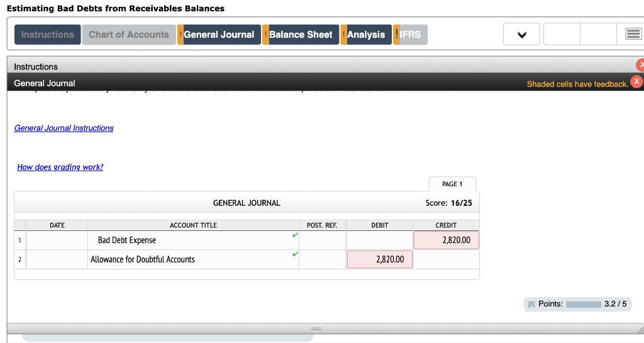
Task: Click warning badge on General Journal tab
Action: [x=180, y=35]
